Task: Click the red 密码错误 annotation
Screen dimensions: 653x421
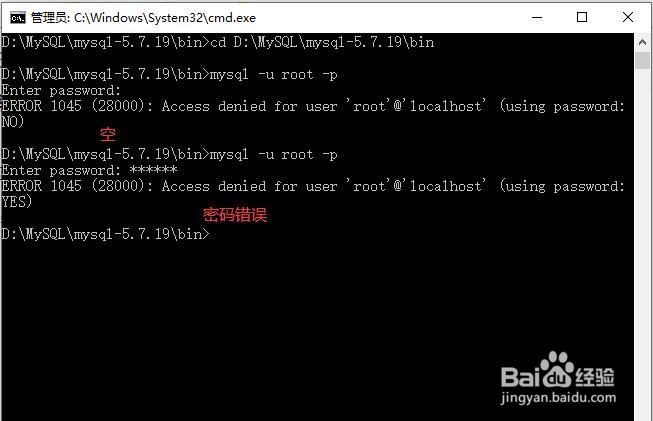Action: click(x=235, y=215)
